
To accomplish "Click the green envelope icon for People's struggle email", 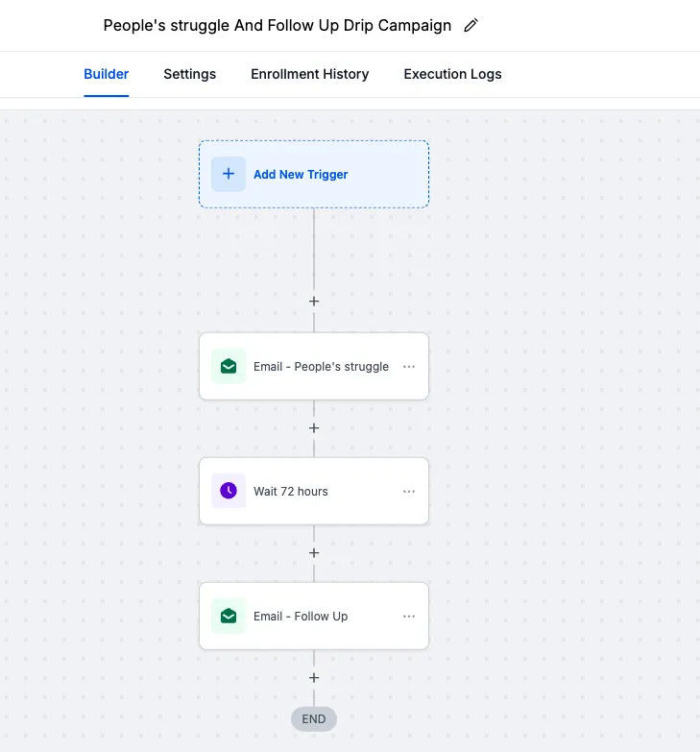I will point(229,366).
